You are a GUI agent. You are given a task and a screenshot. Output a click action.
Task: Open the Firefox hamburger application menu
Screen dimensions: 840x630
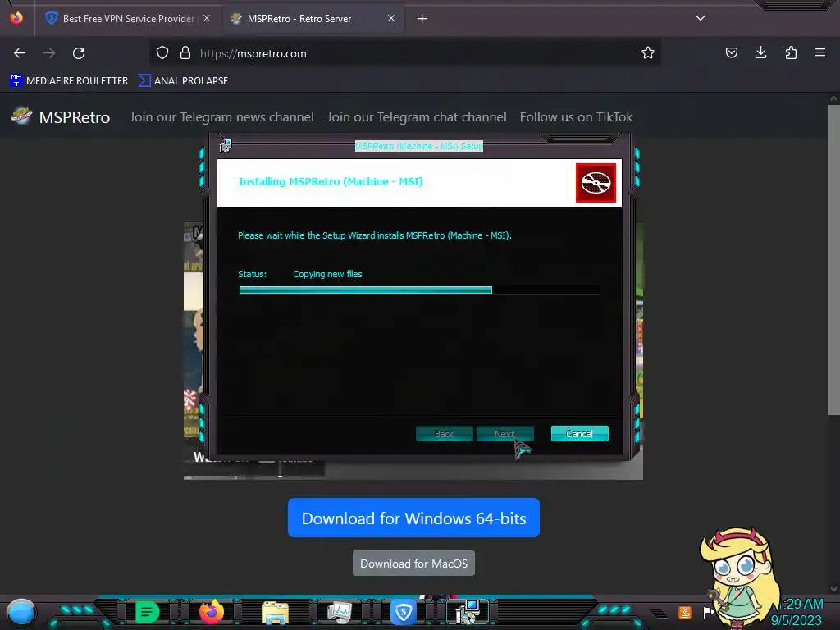coord(820,52)
